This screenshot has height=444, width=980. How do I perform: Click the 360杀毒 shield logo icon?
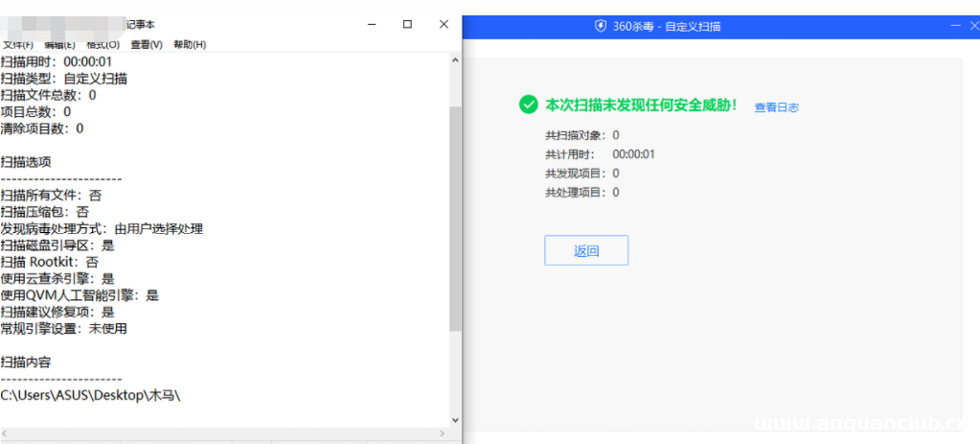tap(601, 26)
